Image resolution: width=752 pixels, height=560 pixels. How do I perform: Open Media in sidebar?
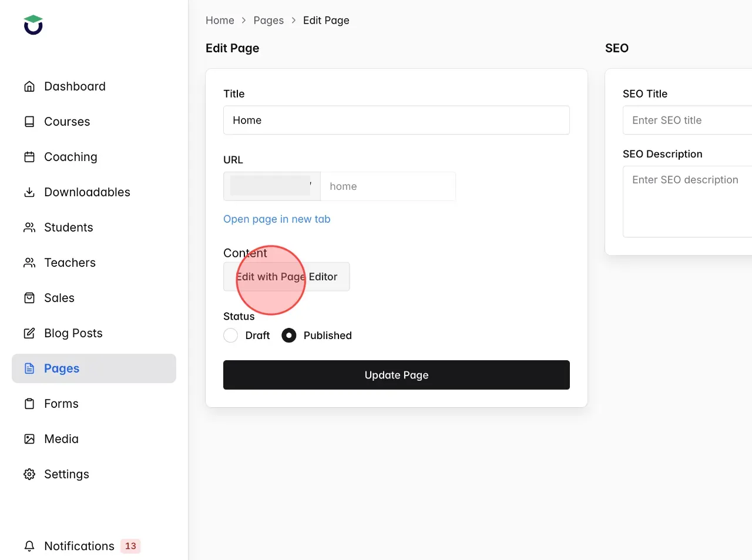click(94, 439)
